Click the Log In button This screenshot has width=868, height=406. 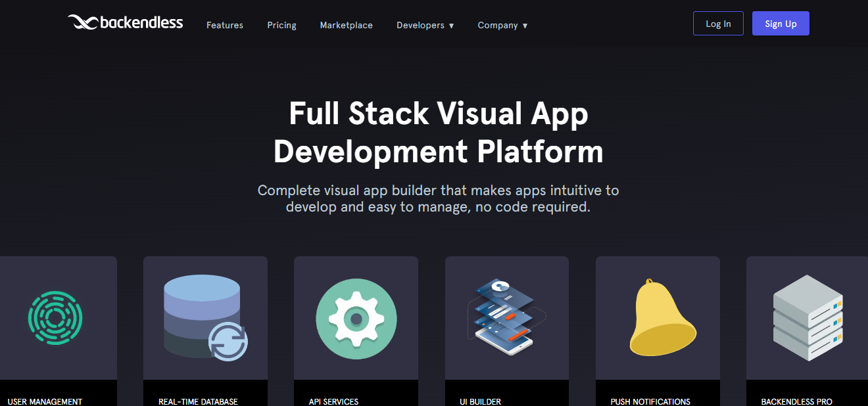[718, 23]
